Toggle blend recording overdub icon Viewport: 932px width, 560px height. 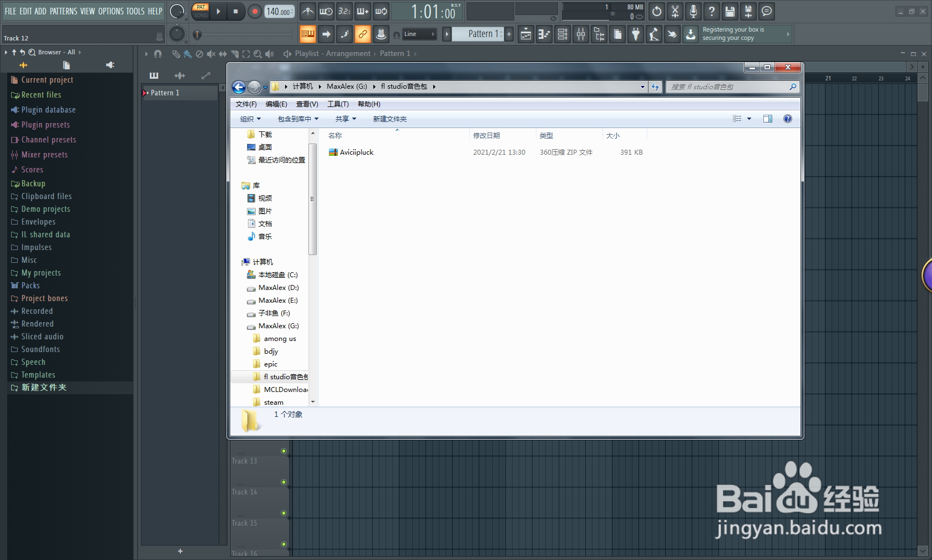point(363,11)
